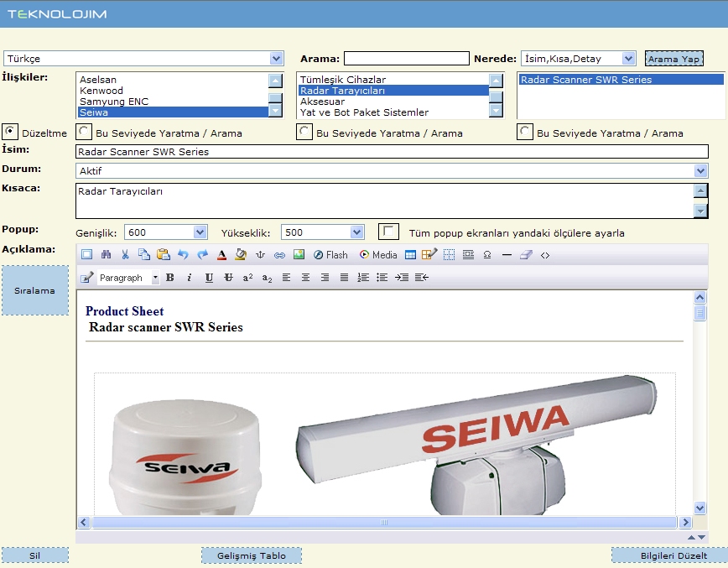This screenshot has width=728, height=568.
Task: Insert an anchor with the anchor icon
Action: pyautogui.click(x=260, y=254)
